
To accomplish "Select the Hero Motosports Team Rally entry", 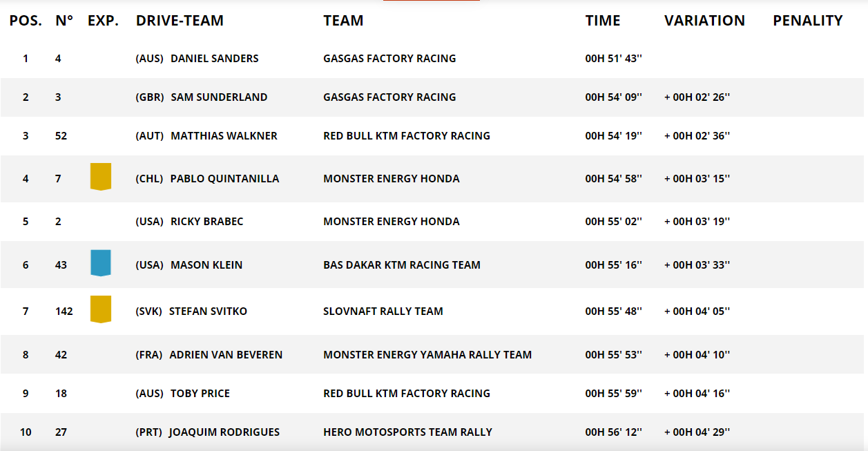I will 407,432.
